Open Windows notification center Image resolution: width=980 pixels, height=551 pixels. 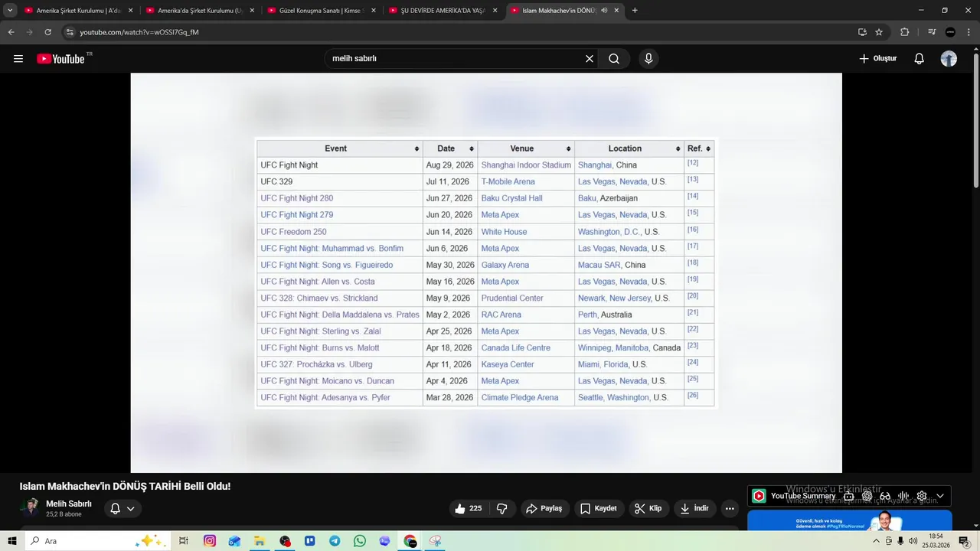pyautogui.click(x=964, y=541)
